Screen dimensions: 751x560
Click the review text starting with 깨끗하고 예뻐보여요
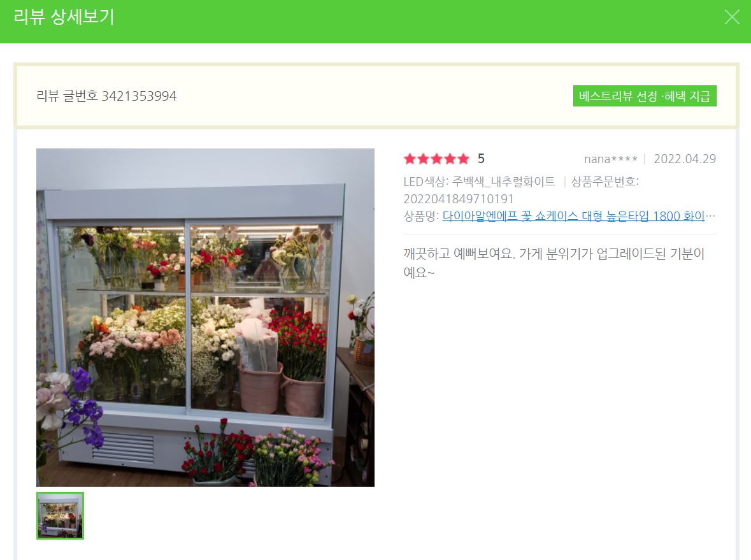pyautogui.click(x=554, y=263)
